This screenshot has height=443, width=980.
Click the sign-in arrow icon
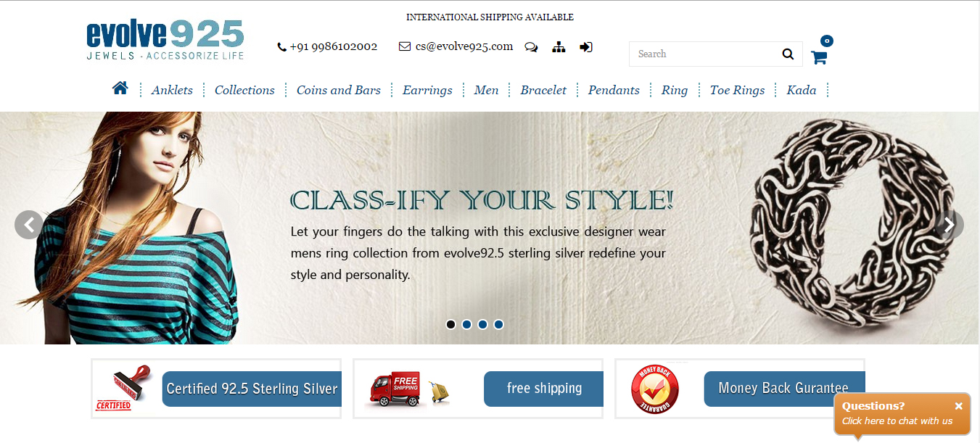[x=586, y=47]
